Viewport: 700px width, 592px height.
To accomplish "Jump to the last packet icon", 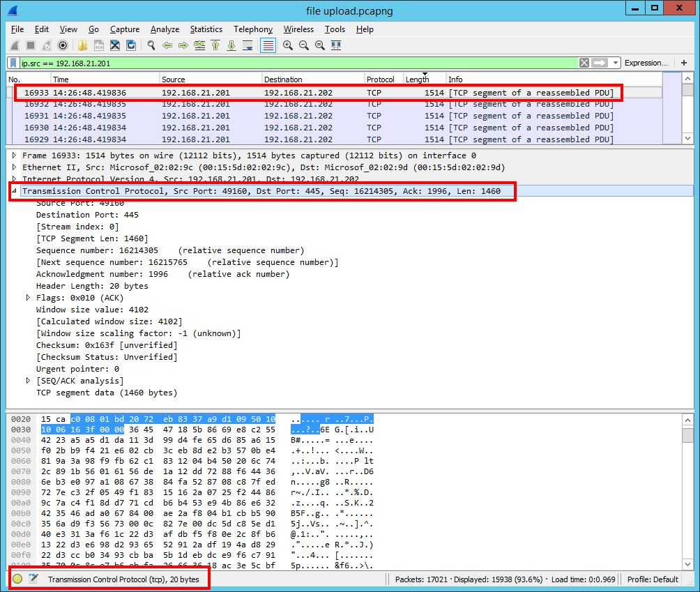I will [231, 45].
